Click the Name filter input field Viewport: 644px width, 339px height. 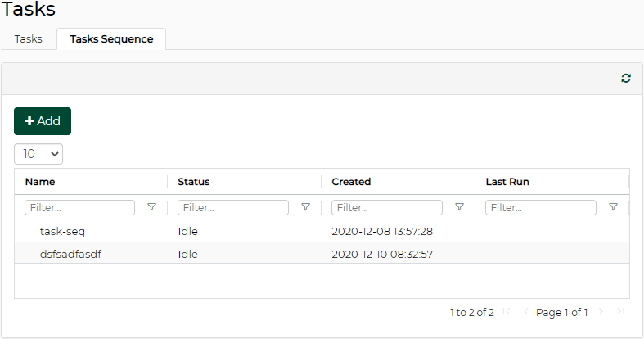tap(79, 207)
